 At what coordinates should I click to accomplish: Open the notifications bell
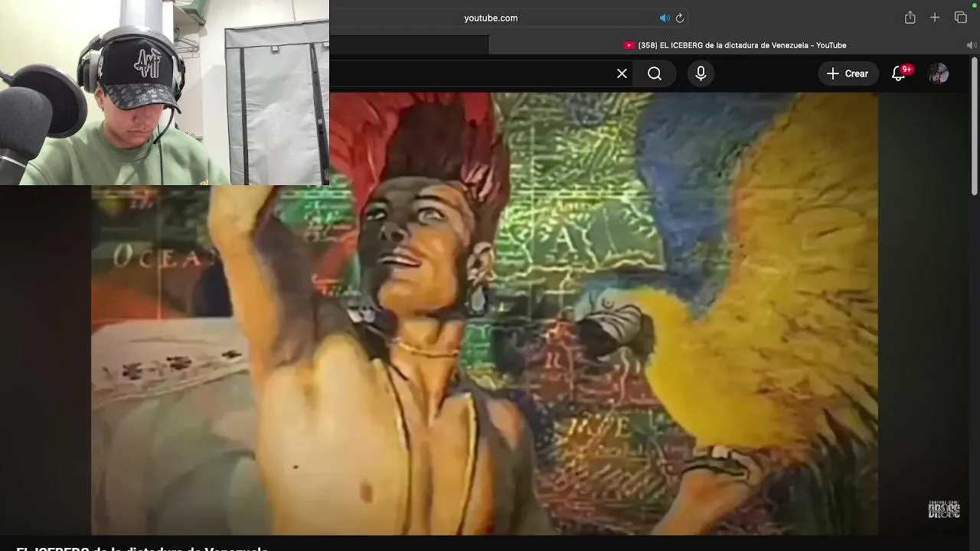coord(899,73)
